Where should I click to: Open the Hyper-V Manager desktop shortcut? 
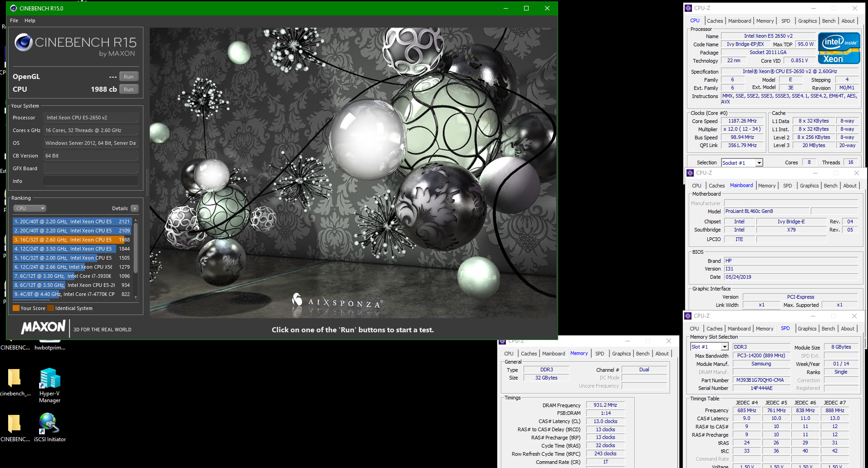click(x=49, y=378)
